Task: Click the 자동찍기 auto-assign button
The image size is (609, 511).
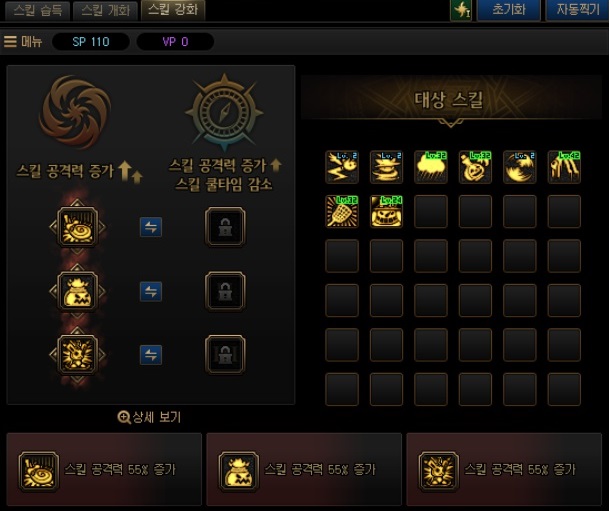Action: click(578, 9)
